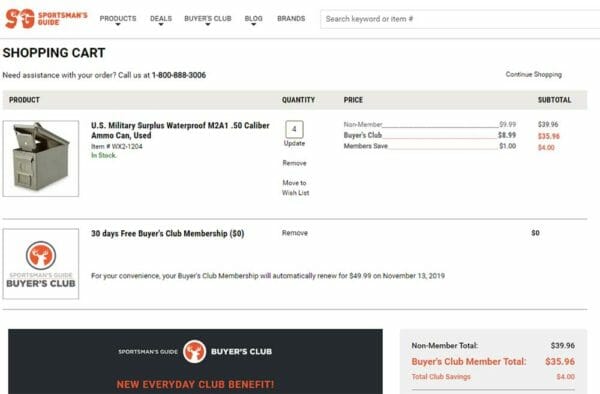Remove the ammo can from the cart
Viewport: 600px width, 394px height.
pyautogui.click(x=294, y=163)
